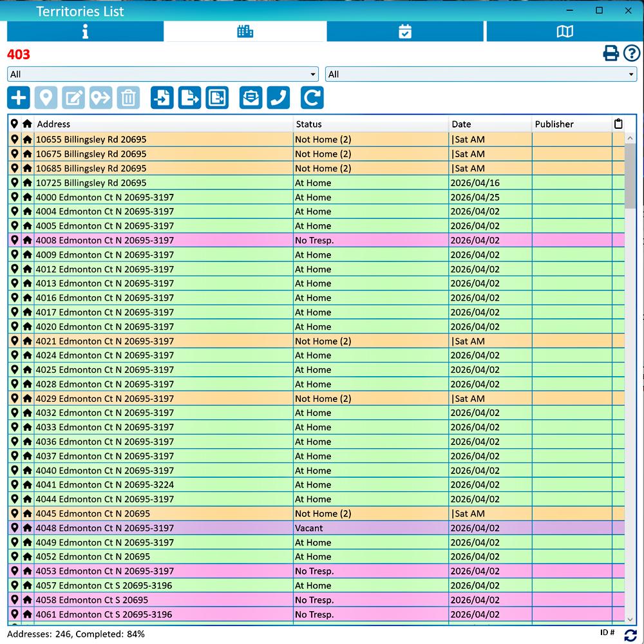Click the print icon
The image size is (644, 644).
pos(611,53)
